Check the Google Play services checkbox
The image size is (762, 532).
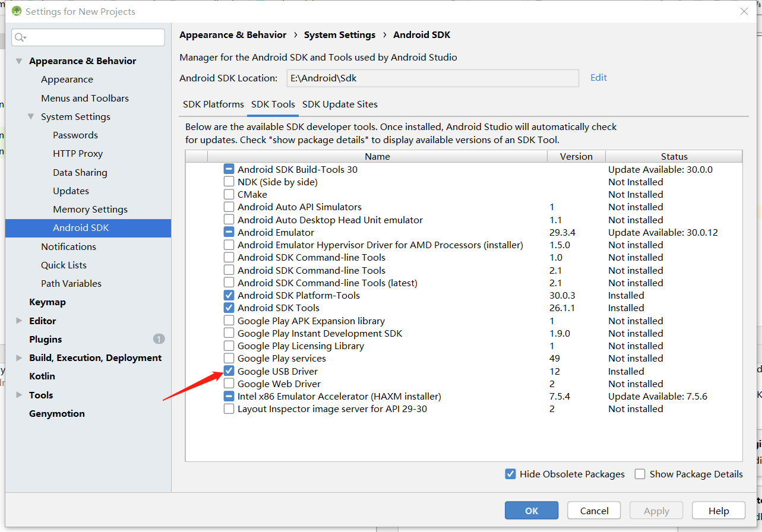pyautogui.click(x=229, y=358)
